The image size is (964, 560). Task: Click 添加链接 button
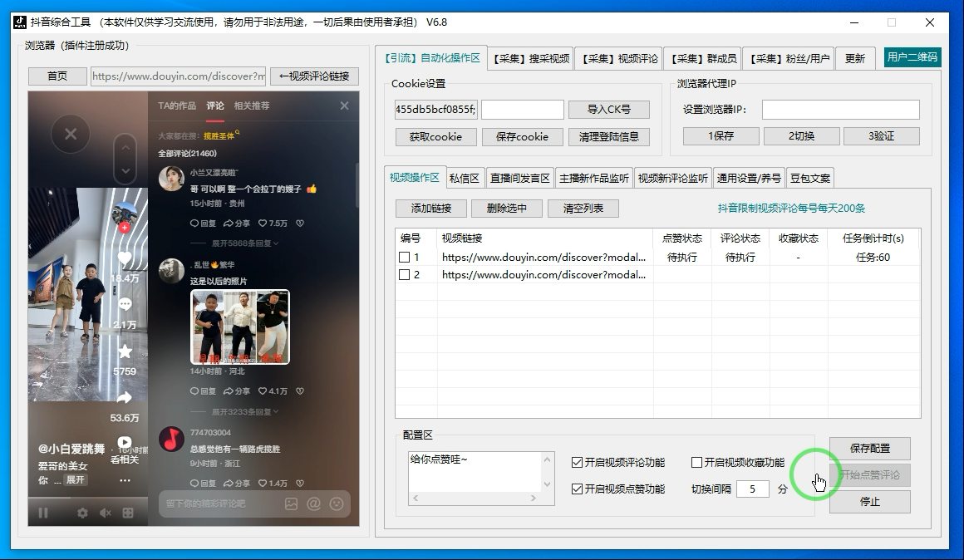point(431,209)
